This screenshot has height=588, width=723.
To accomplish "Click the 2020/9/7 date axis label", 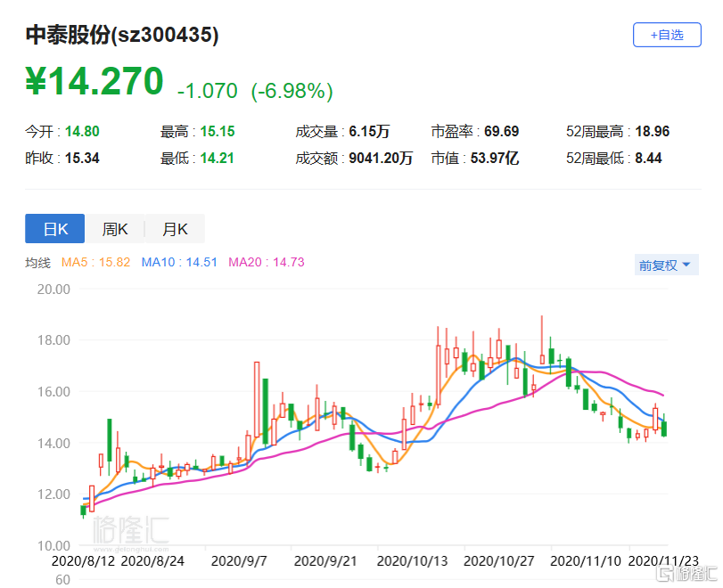I will click(239, 561).
